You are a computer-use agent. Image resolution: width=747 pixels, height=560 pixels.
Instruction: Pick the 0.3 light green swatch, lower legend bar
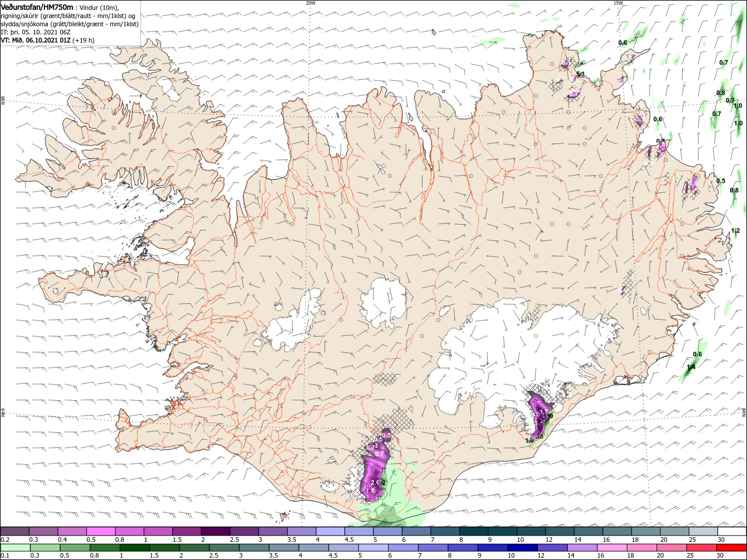point(45,548)
